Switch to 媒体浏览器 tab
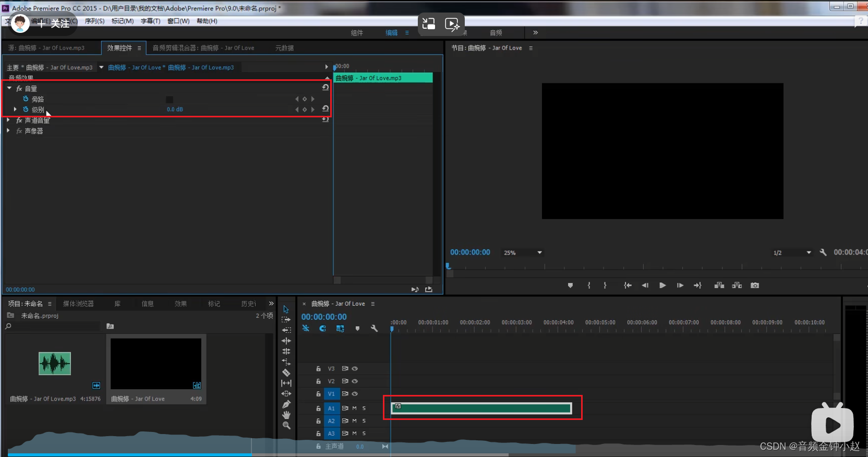 click(78, 304)
